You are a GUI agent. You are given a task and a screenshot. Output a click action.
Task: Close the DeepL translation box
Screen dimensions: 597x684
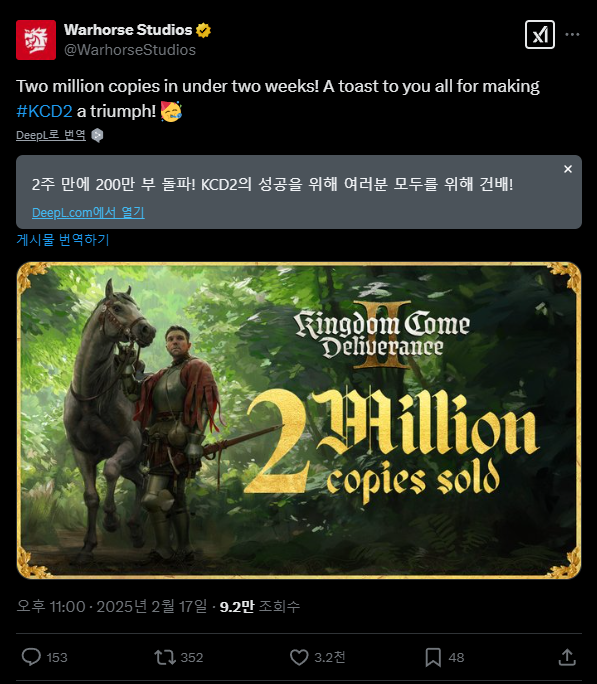[x=568, y=169]
